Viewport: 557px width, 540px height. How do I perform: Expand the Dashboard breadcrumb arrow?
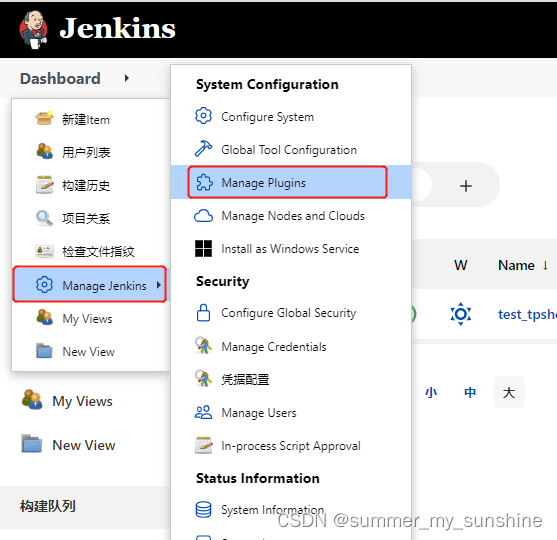click(x=126, y=79)
